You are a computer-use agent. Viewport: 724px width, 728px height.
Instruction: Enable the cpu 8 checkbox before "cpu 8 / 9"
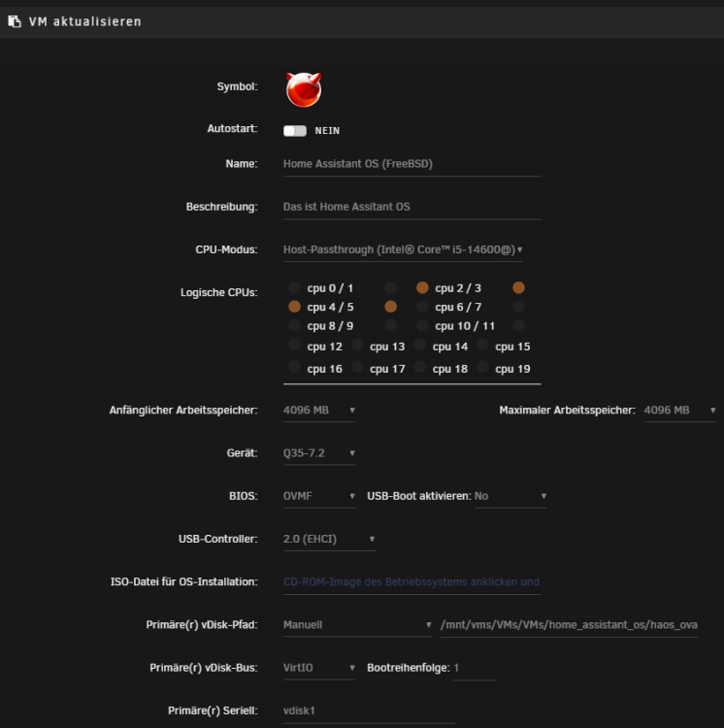(294, 325)
